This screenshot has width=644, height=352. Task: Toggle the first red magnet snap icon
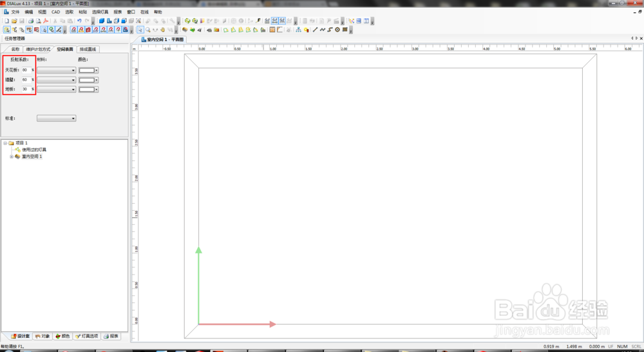point(73,30)
